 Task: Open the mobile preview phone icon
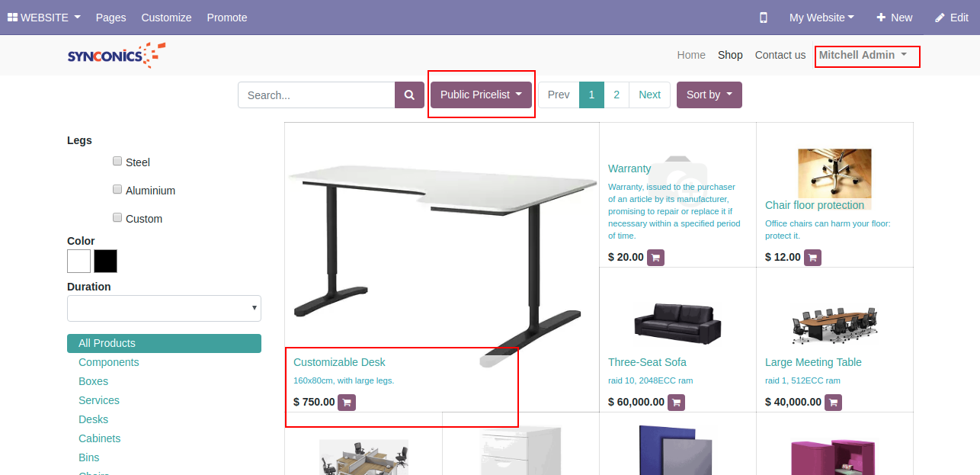764,18
